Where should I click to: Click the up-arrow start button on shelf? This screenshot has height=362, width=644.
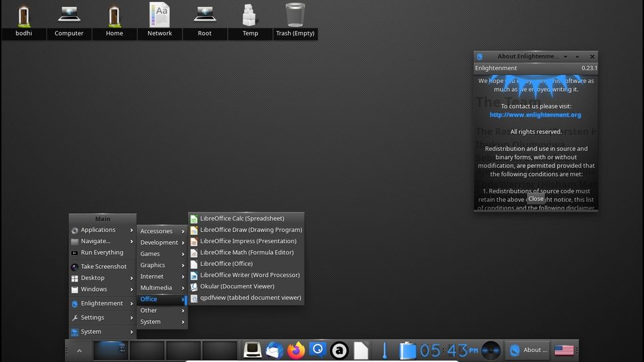coord(79,351)
